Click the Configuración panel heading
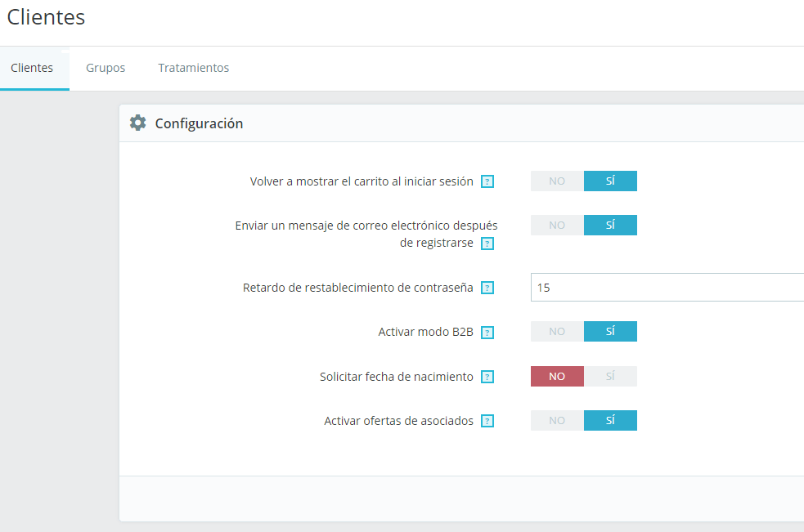 (x=199, y=123)
